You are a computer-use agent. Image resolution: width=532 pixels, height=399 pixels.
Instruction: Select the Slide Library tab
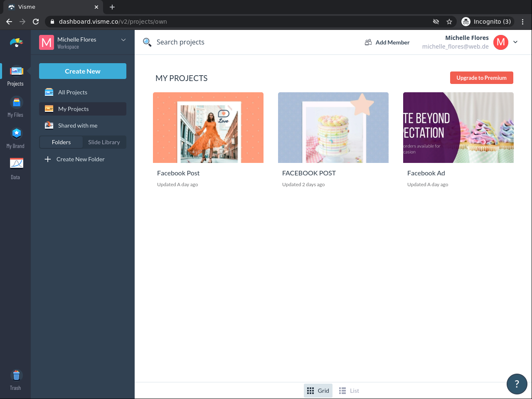click(104, 142)
